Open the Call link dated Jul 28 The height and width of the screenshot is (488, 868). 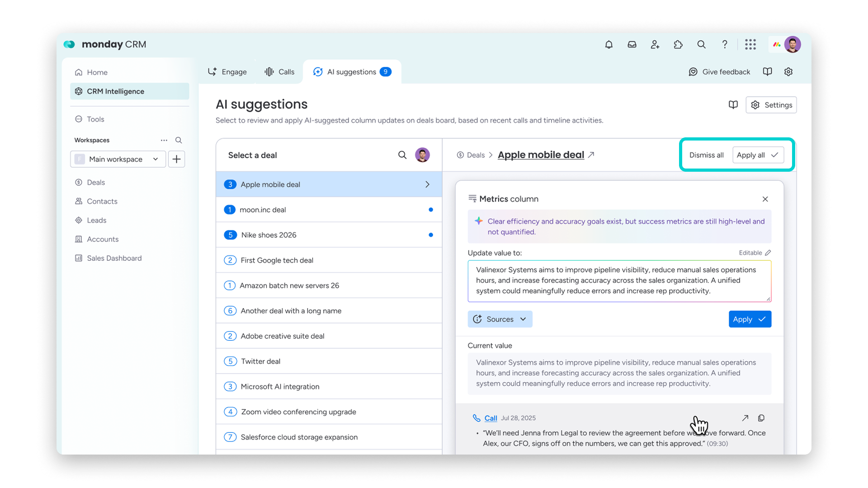coord(491,418)
